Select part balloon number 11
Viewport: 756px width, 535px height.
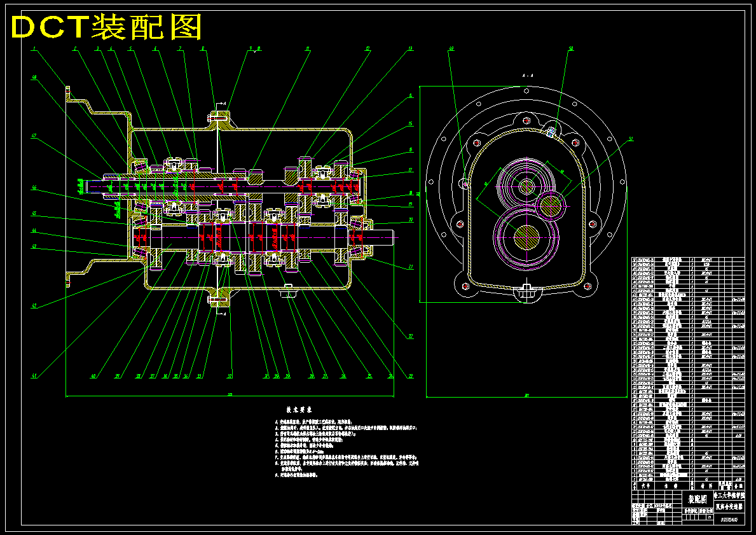[x=307, y=48]
